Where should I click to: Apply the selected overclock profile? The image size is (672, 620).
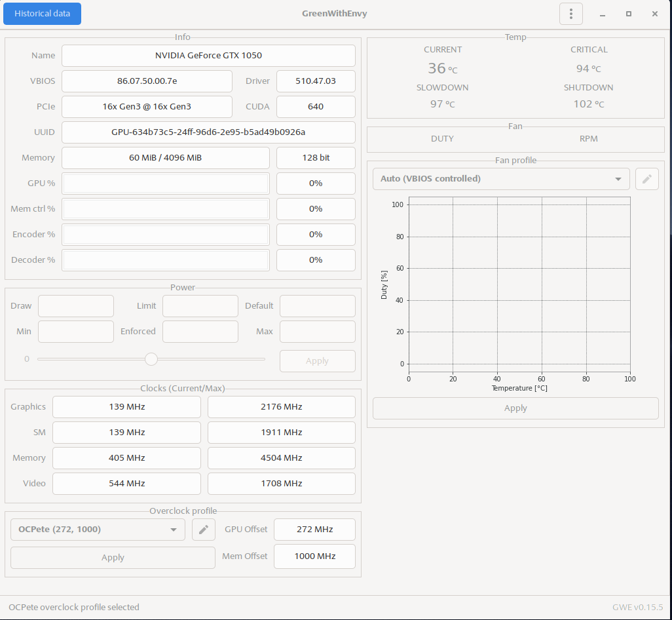click(113, 558)
